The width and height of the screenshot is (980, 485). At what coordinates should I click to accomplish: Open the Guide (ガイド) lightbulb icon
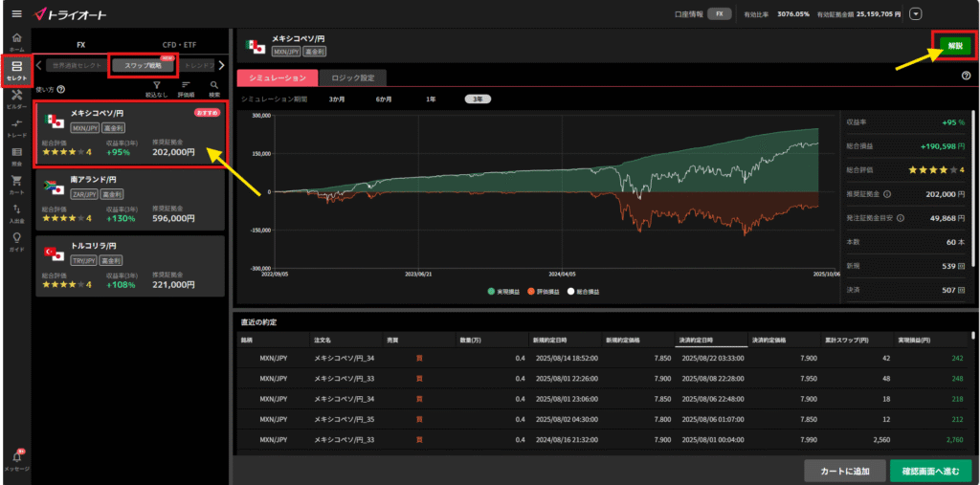(16, 241)
